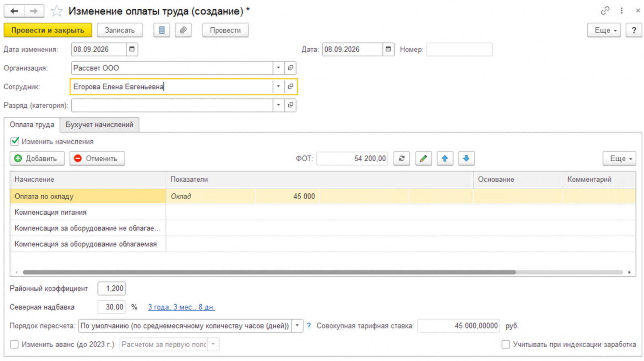This screenshot has height=361, width=644.
Task: Move accrual row down with blue arrow
Action: click(466, 158)
